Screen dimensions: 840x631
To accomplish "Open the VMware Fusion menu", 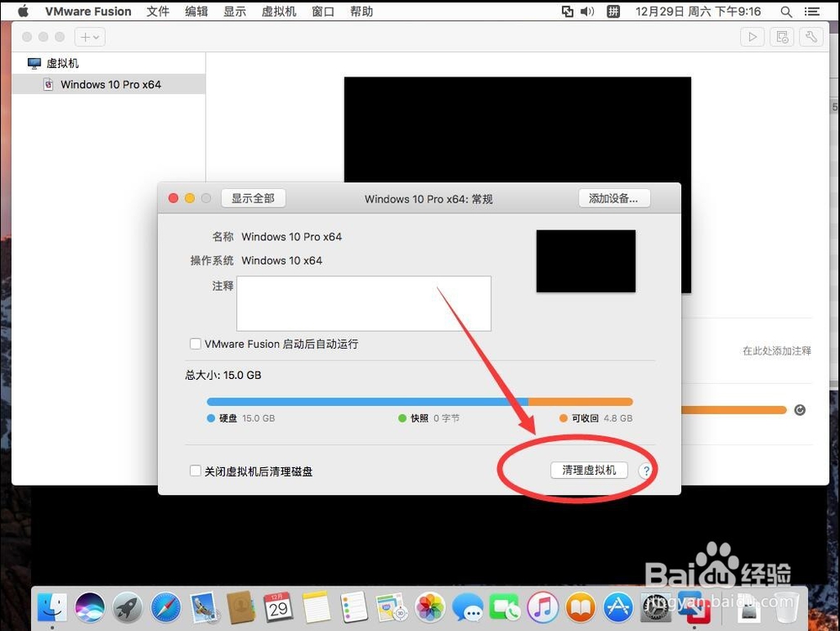I will tap(88, 11).
